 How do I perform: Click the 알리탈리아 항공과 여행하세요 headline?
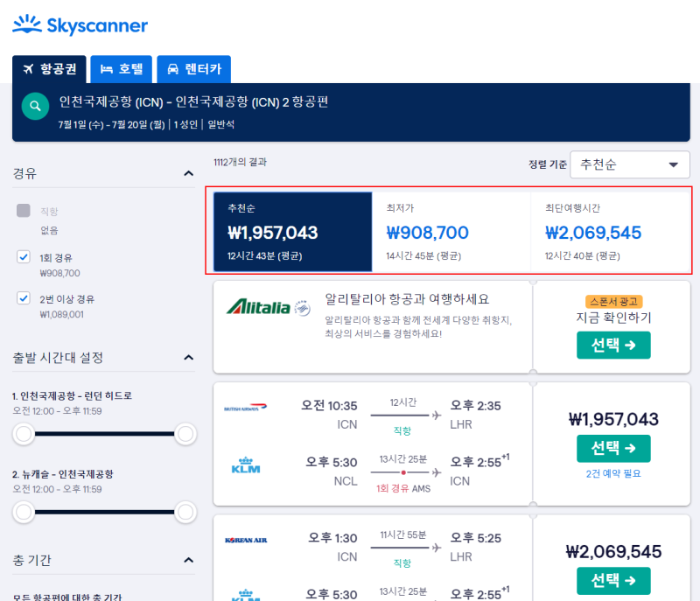click(x=407, y=299)
